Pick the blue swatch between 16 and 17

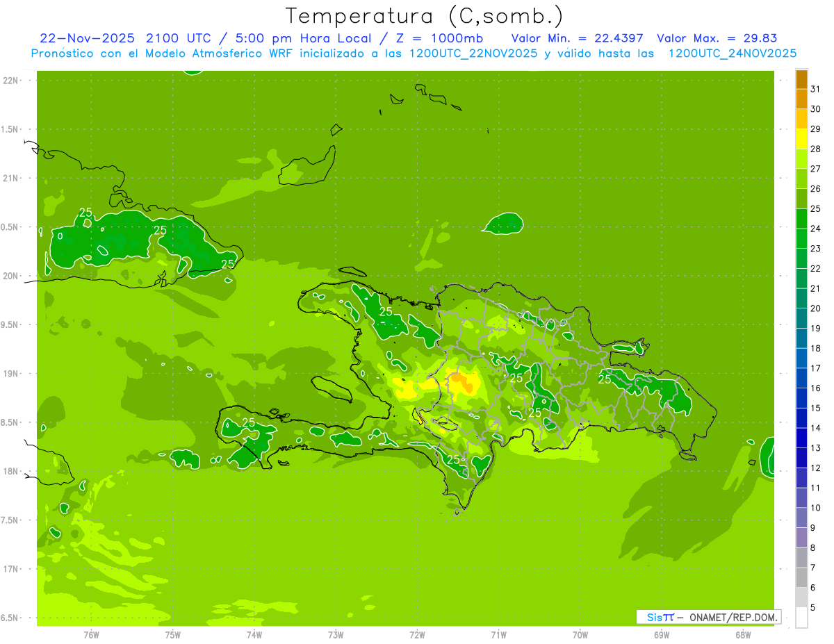tap(801, 379)
